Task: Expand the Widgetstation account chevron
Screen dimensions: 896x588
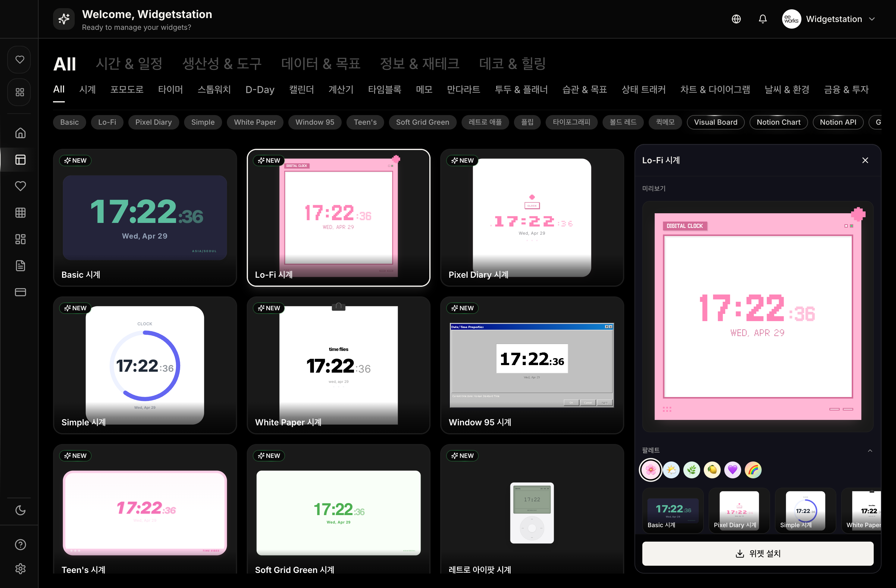Action: pyautogui.click(x=872, y=19)
